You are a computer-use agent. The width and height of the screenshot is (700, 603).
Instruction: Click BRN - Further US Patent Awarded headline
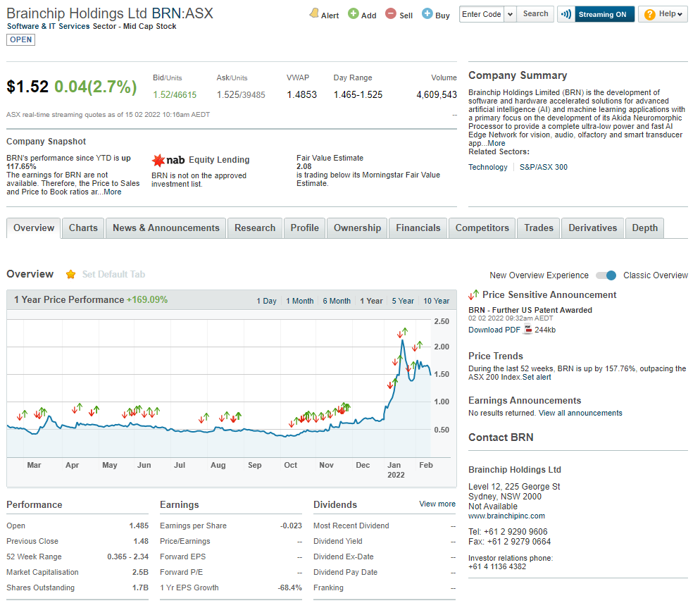(x=530, y=310)
